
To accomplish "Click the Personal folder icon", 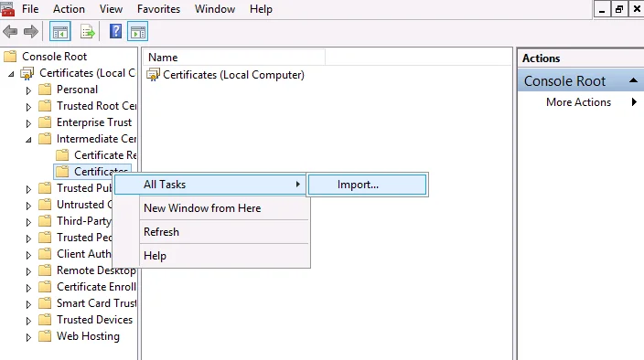I will point(45,90).
